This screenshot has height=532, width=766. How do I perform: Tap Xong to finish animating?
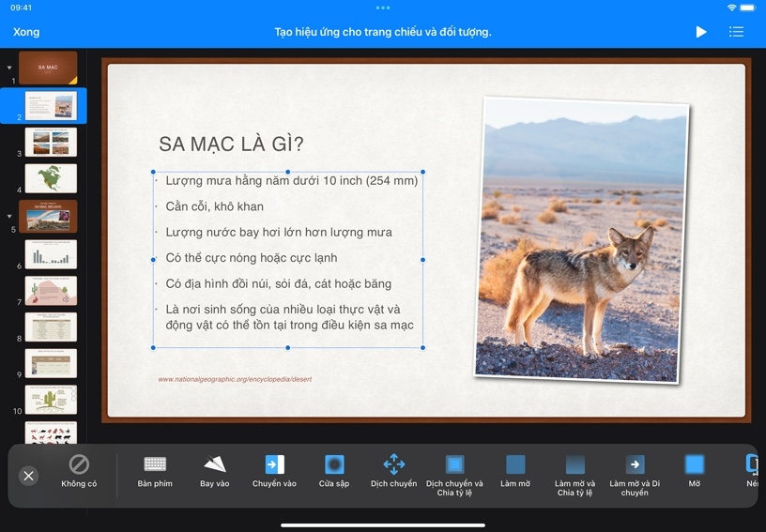26,32
